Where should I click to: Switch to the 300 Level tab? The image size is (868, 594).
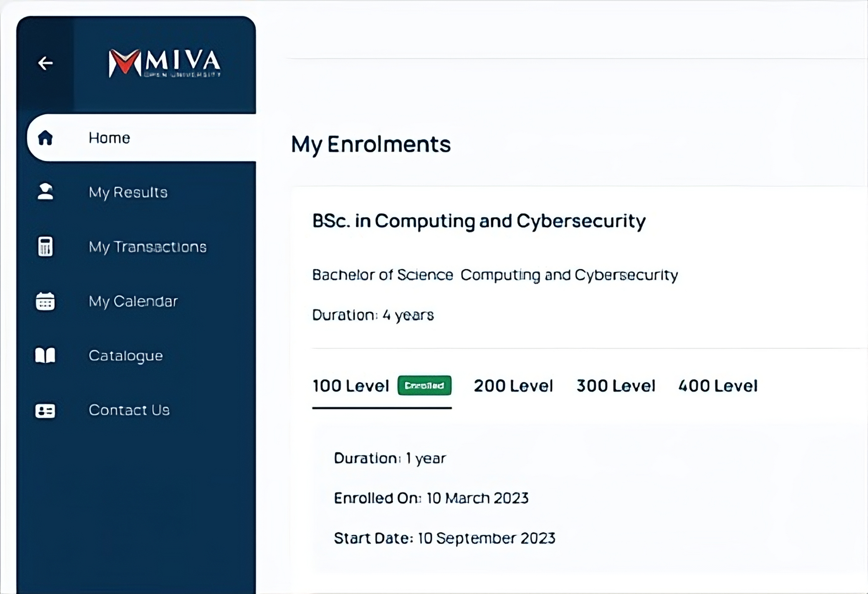tap(615, 386)
